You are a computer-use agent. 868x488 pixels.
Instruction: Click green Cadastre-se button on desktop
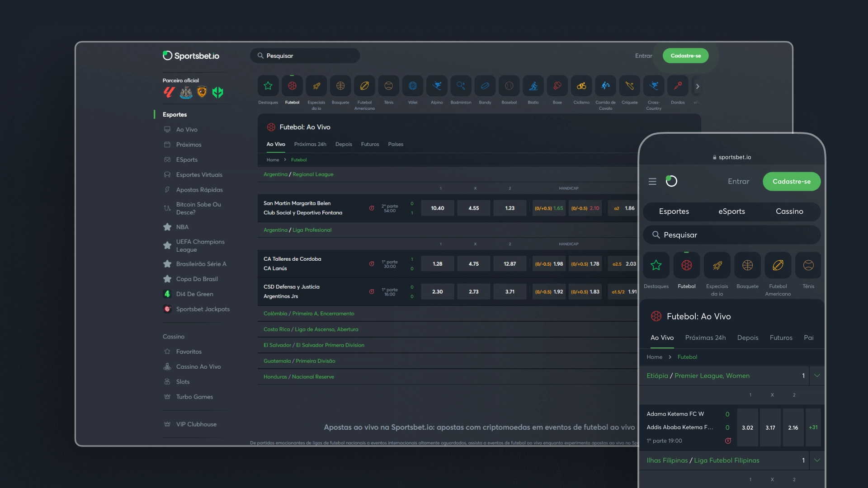686,56
